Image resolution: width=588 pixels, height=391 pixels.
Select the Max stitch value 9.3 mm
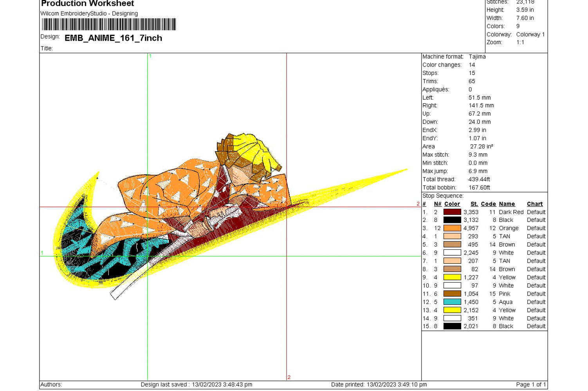[478, 155]
